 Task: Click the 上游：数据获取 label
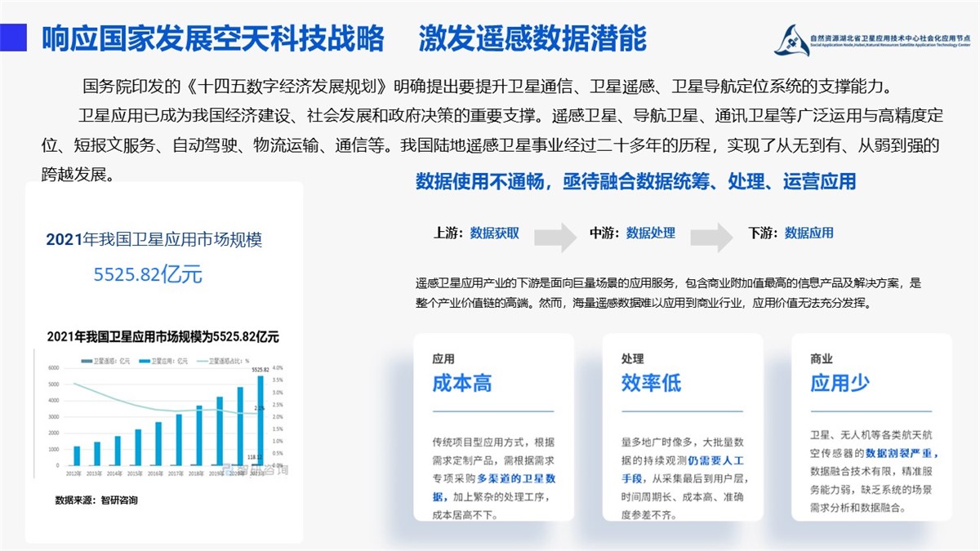(476, 233)
